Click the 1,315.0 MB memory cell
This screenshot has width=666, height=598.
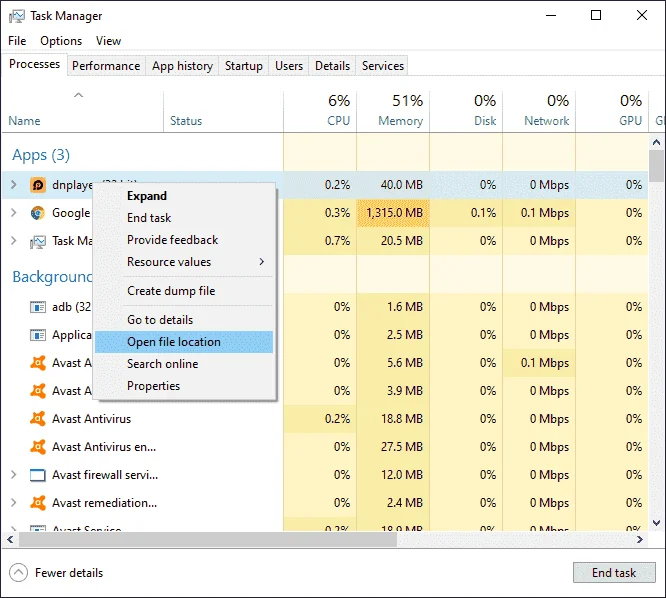(x=393, y=213)
